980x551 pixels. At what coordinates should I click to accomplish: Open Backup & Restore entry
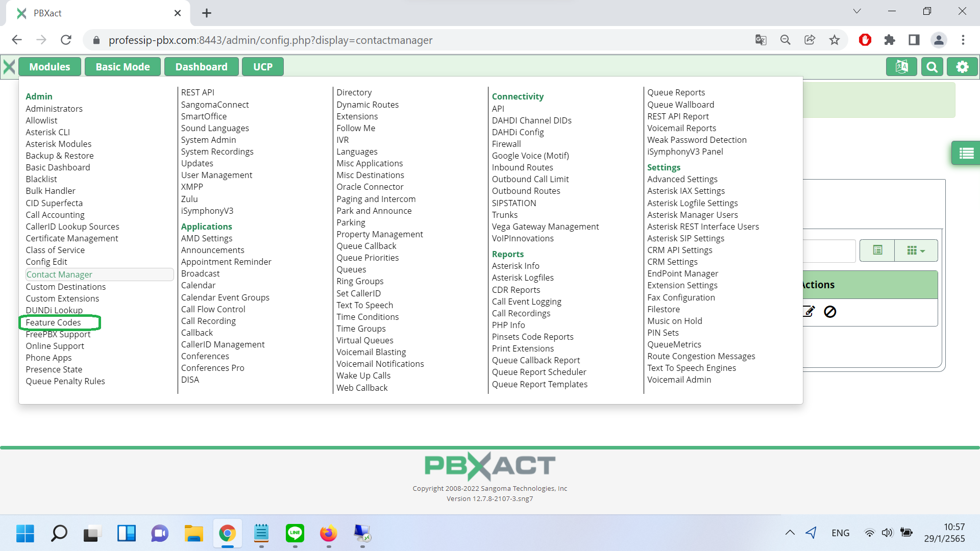tap(60, 156)
